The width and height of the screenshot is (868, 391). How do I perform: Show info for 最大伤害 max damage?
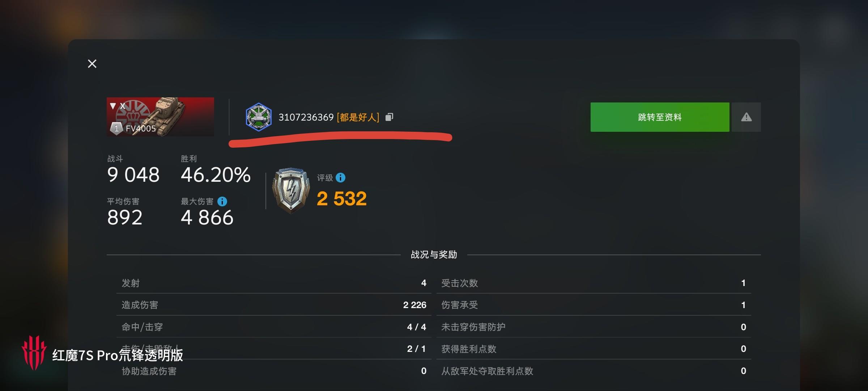pyautogui.click(x=222, y=201)
